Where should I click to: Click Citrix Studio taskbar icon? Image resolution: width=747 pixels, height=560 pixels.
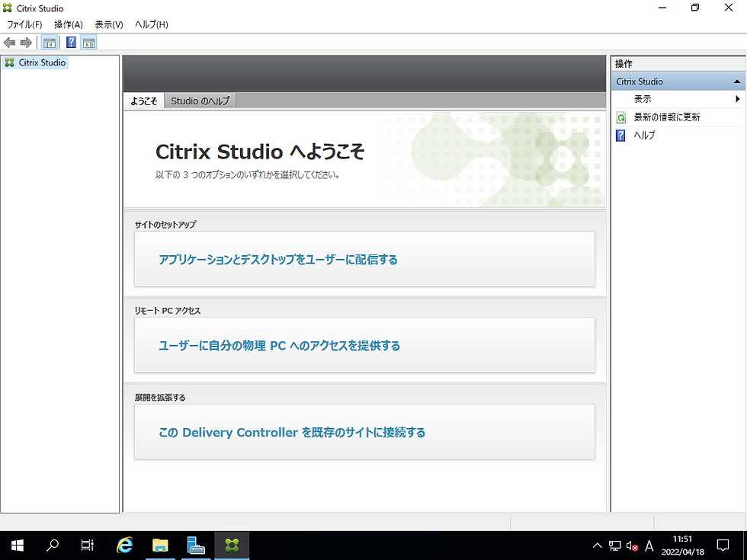pos(232,546)
